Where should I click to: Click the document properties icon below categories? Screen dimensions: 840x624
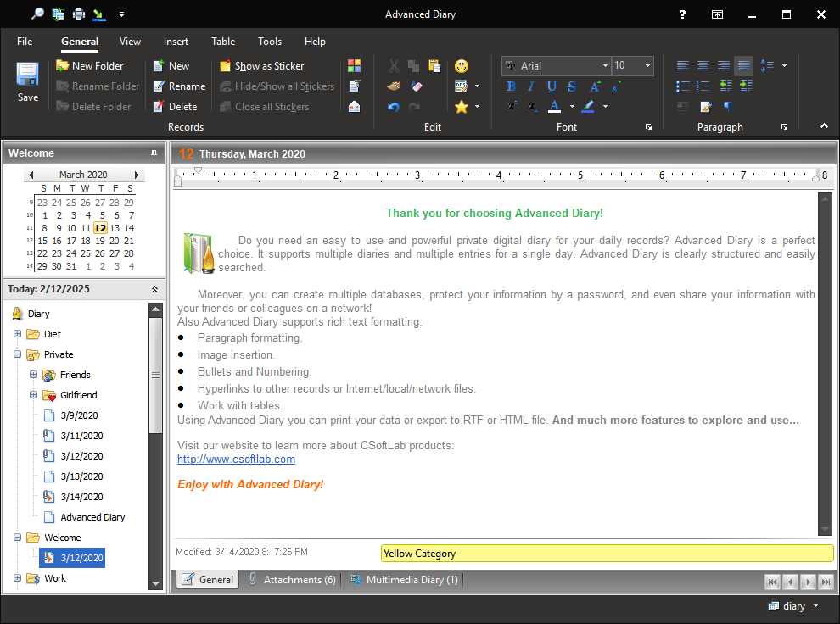click(x=354, y=86)
